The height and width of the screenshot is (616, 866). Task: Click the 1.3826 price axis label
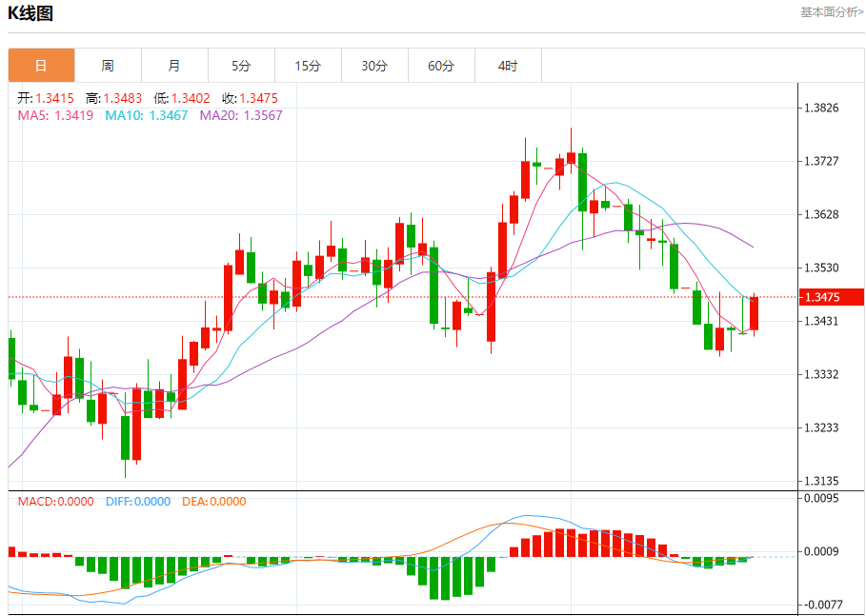[821, 108]
